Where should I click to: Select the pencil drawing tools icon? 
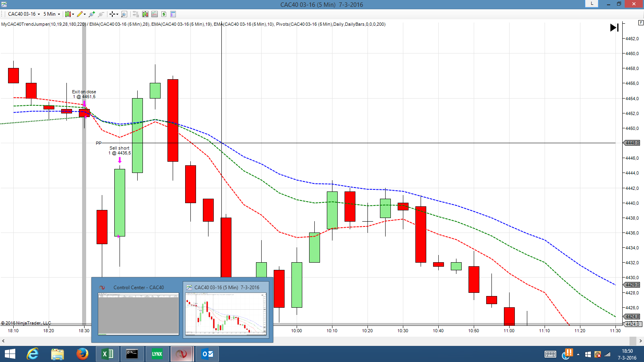pyautogui.click(x=80, y=14)
